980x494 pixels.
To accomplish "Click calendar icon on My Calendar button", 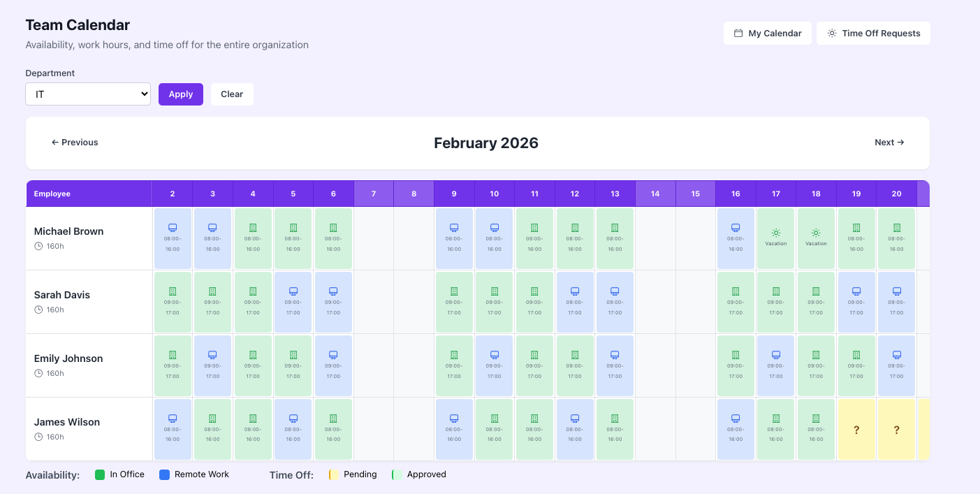I will coord(738,34).
